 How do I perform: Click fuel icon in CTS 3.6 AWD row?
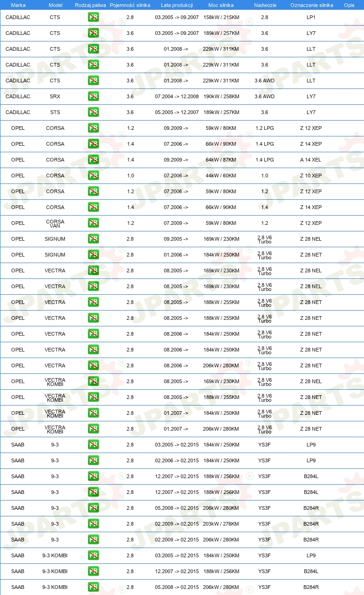(x=93, y=81)
